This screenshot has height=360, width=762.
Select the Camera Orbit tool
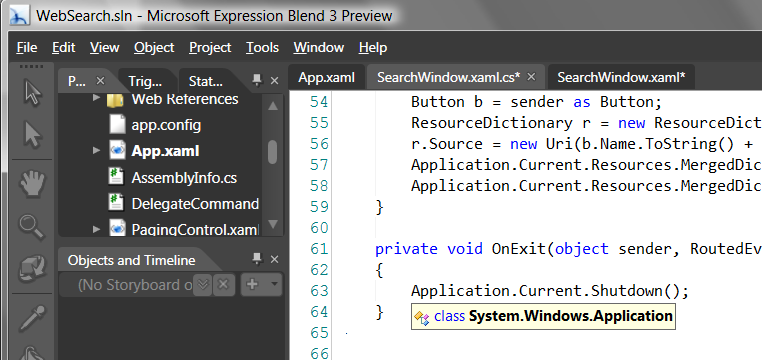click(32, 269)
